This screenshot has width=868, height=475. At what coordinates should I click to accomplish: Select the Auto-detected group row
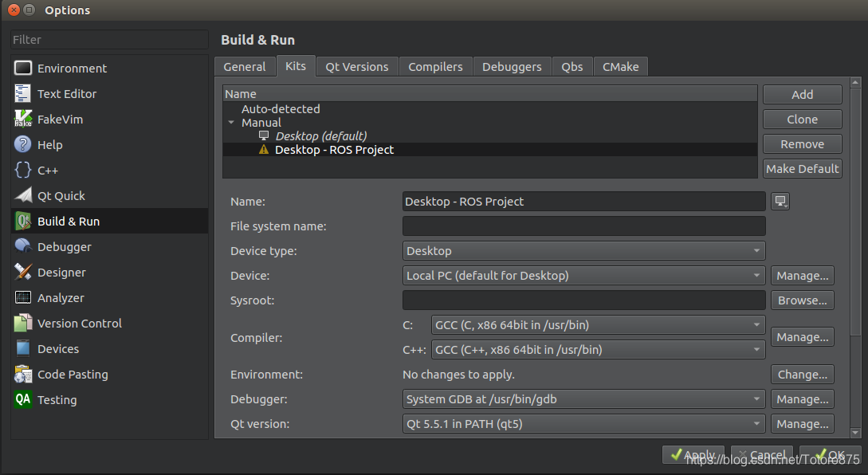tap(490, 109)
